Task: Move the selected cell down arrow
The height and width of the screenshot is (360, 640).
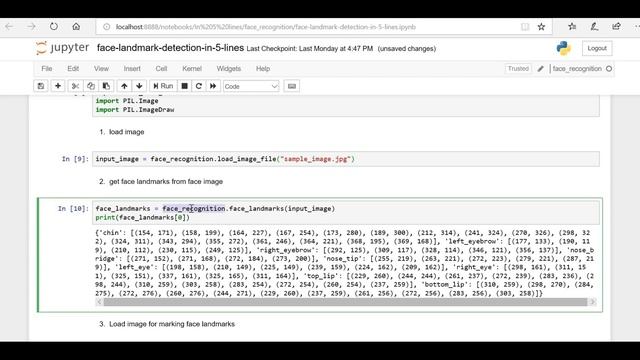Action: pos(139,86)
